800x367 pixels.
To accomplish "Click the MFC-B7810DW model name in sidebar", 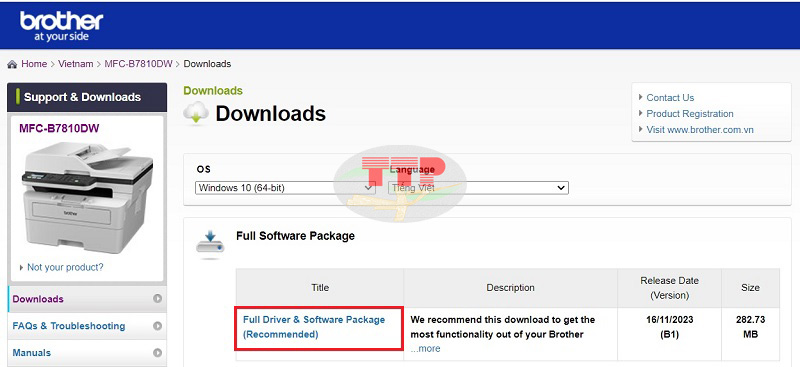I will [x=59, y=128].
